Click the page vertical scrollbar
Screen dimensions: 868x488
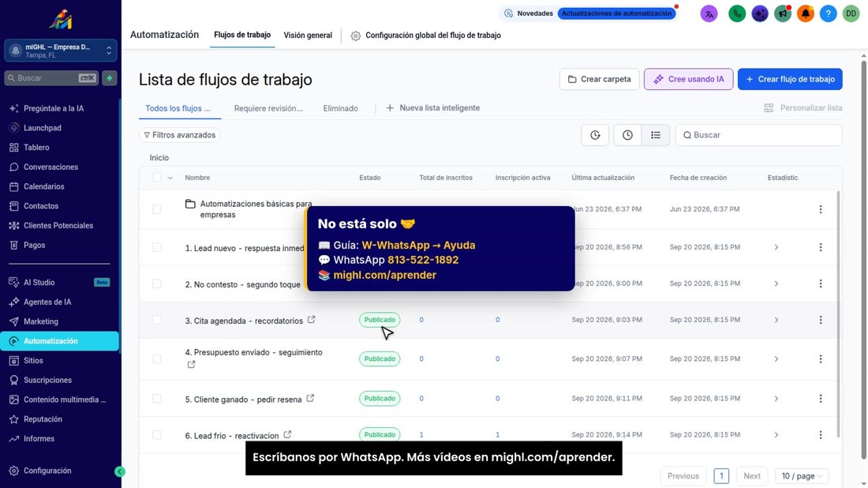(863, 261)
